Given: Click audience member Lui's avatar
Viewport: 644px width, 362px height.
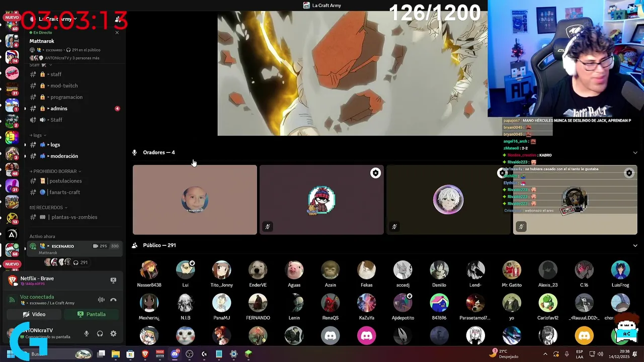Looking at the screenshot, I should 185,270.
